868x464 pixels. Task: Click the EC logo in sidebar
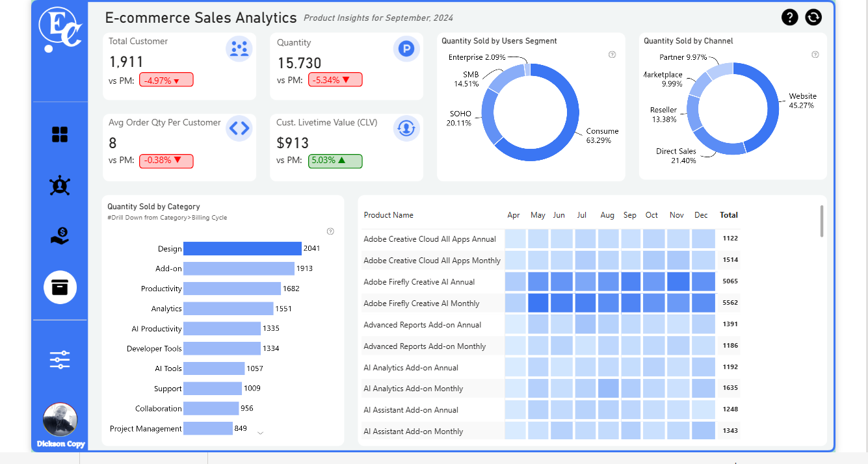60,29
